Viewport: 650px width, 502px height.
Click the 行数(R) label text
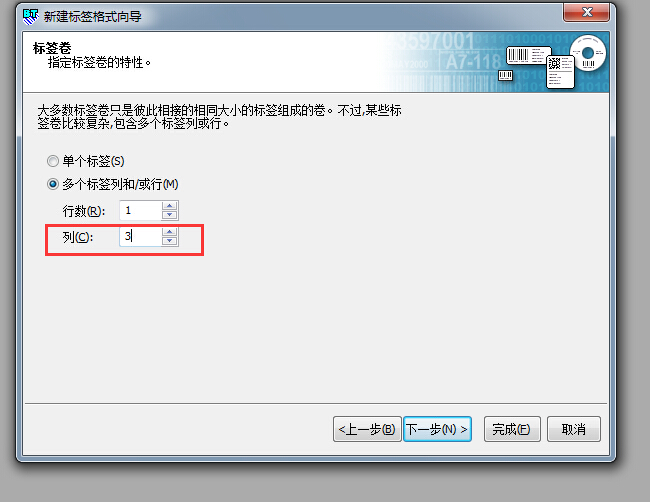click(x=84, y=211)
